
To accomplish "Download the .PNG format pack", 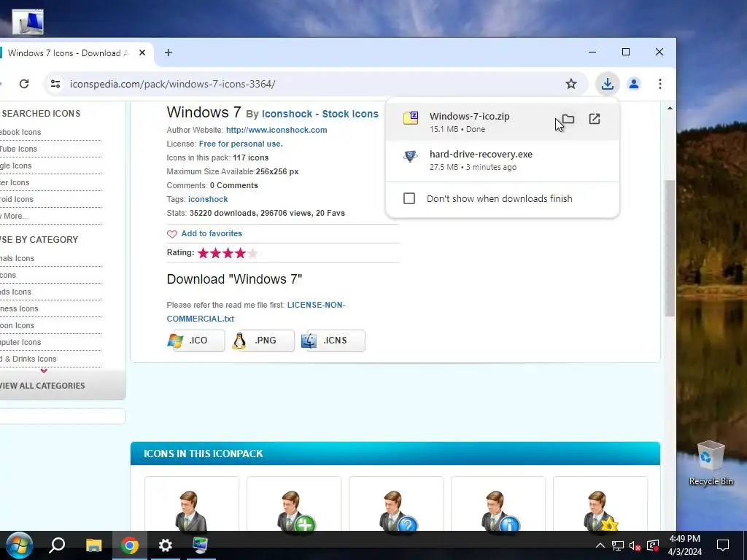I will (x=263, y=341).
